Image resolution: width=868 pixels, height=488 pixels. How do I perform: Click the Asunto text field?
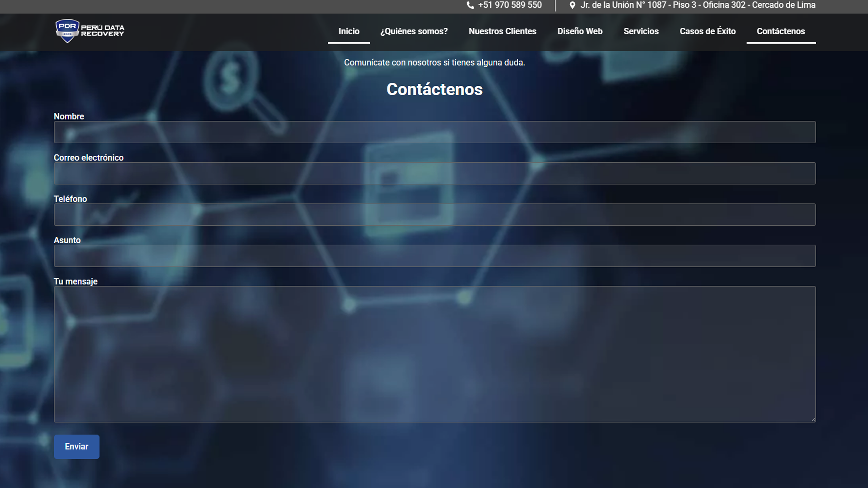click(x=434, y=256)
